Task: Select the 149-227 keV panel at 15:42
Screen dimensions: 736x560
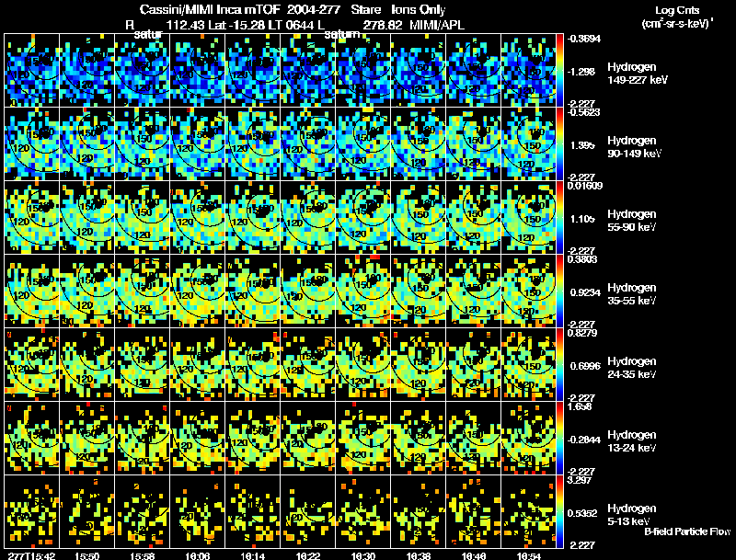Action: 32,71
